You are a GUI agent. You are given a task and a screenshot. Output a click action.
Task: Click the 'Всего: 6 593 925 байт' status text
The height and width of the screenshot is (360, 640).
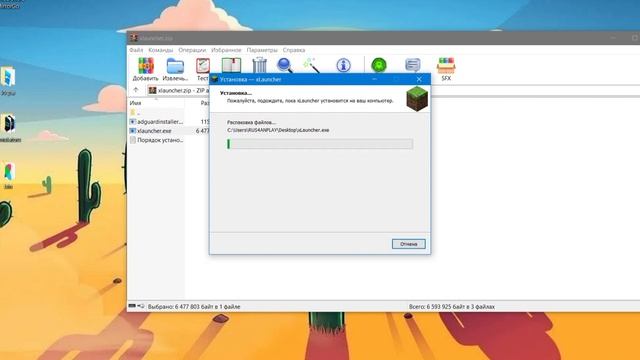(x=452, y=306)
